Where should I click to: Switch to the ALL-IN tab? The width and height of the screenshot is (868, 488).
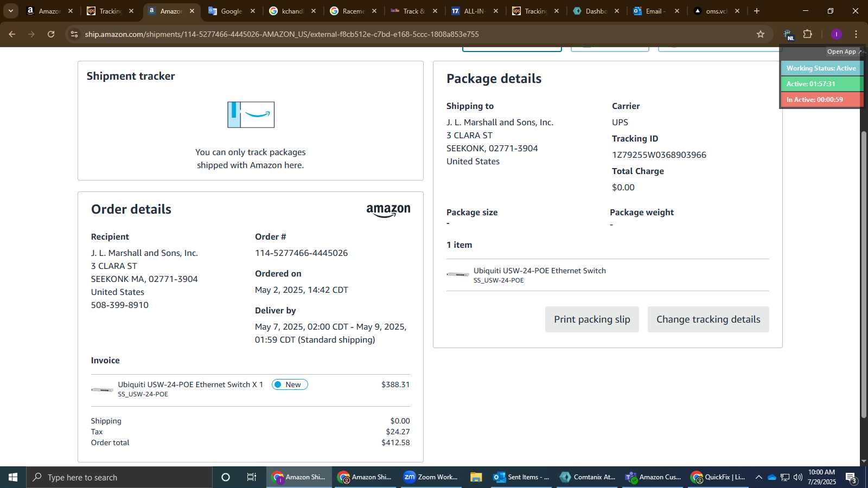pyautogui.click(x=474, y=11)
